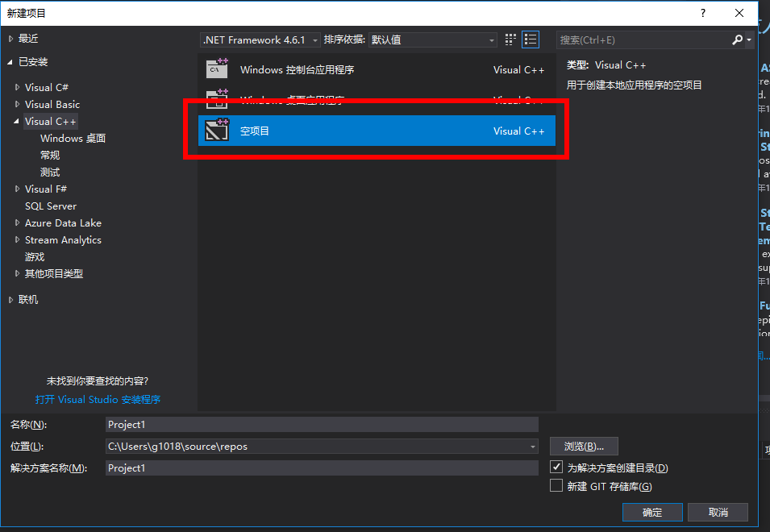Select the Stream Analytics tree item
Screen dimensions: 770x532
click(64, 240)
